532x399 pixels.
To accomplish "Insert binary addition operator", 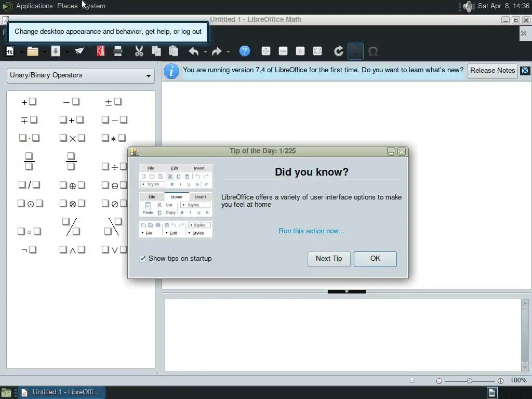I will pyautogui.click(x=72, y=120).
